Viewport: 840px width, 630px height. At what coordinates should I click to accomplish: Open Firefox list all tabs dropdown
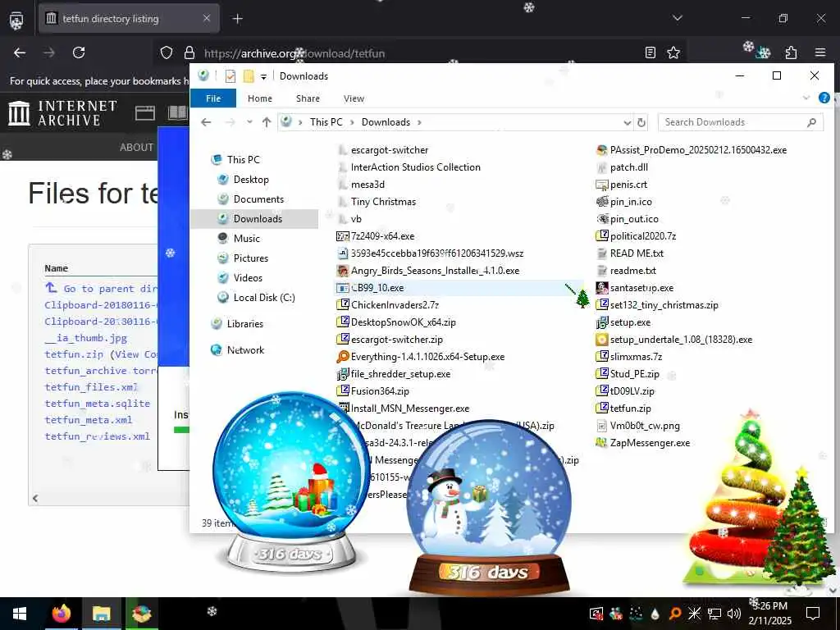[x=677, y=18]
